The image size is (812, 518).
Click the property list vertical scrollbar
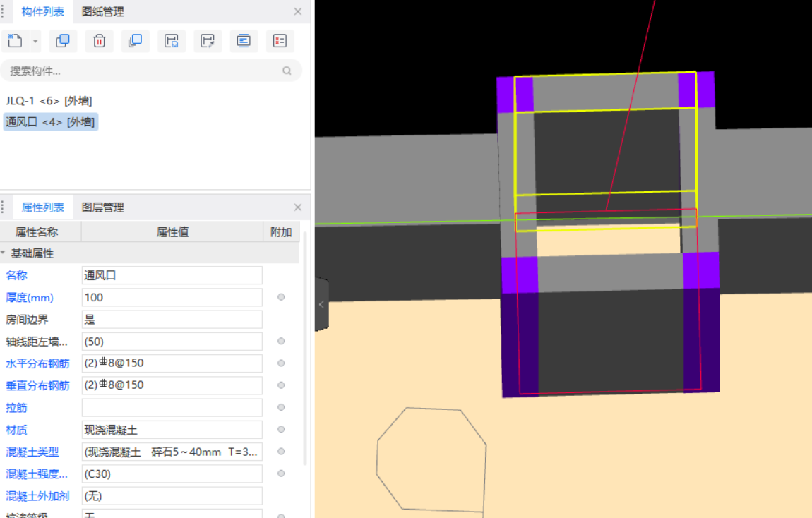(305, 348)
